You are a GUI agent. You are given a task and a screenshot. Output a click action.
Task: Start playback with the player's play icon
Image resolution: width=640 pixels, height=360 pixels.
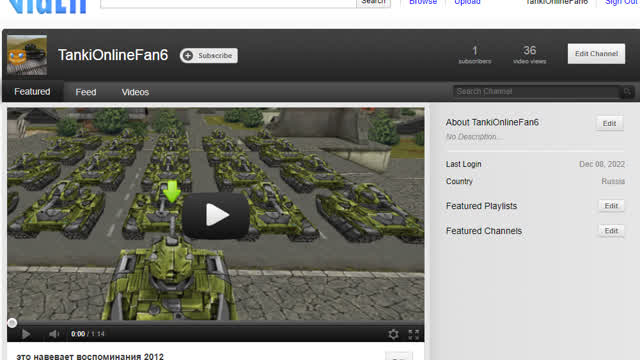coord(26,334)
